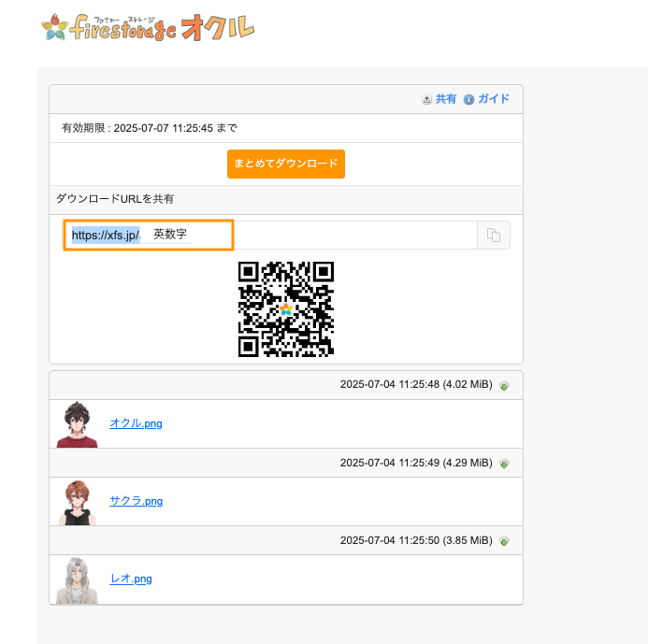The width and height of the screenshot is (648, 644).
Task: Click the まとめてダウンロード button
Action: point(286,164)
